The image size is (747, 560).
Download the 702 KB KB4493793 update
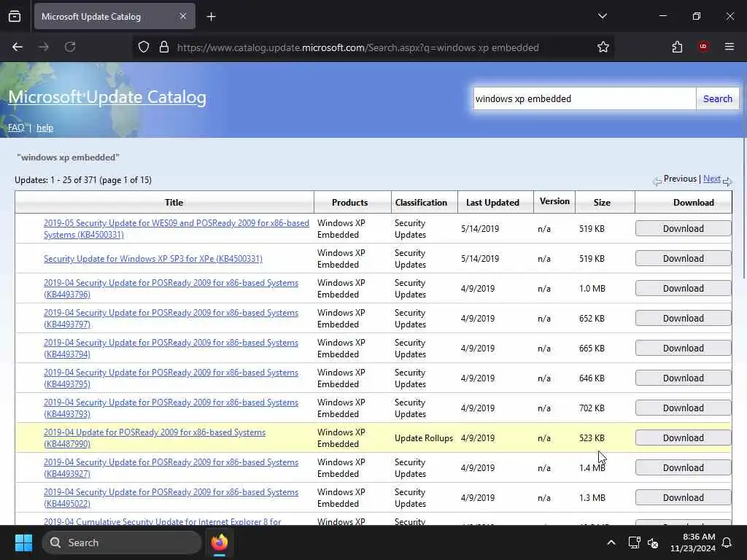(x=683, y=408)
